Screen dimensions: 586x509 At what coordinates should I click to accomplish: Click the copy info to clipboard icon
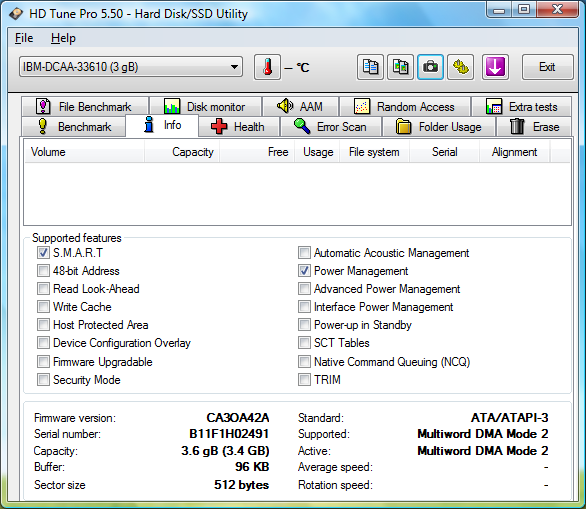[x=370, y=67]
